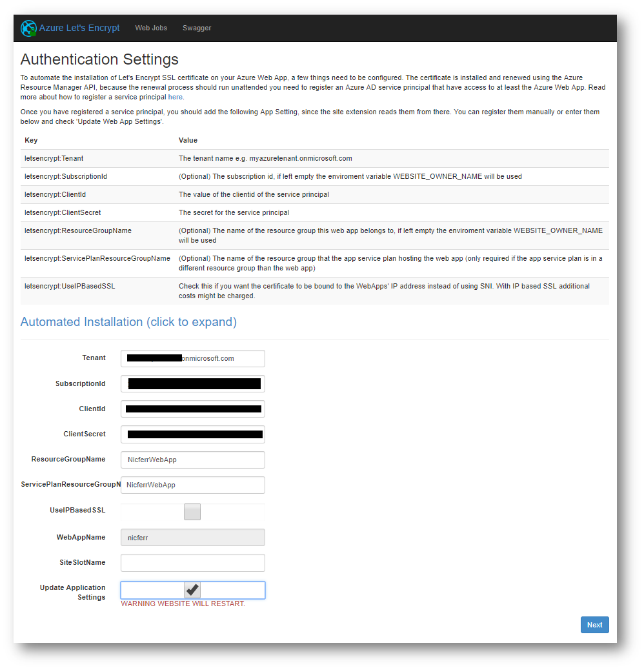Edit the ResourceGroupName field

tap(193, 460)
